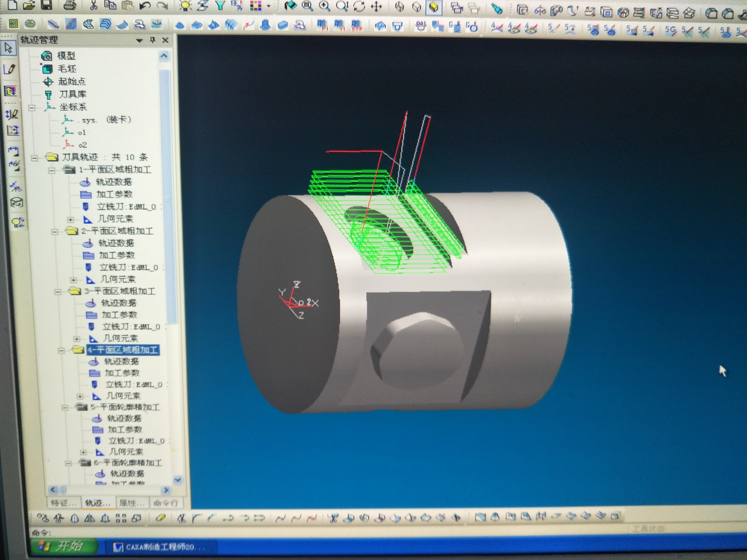The width and height of the screenshot is (747, 560).
Task: Open CAXA制造工程师 taskbar button
Action: click(159, 547)
